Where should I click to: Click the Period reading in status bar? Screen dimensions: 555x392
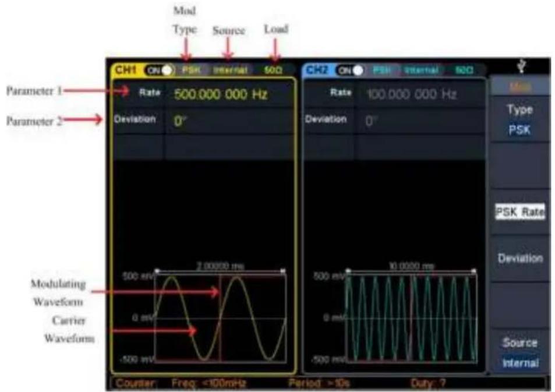pos(319,383)
